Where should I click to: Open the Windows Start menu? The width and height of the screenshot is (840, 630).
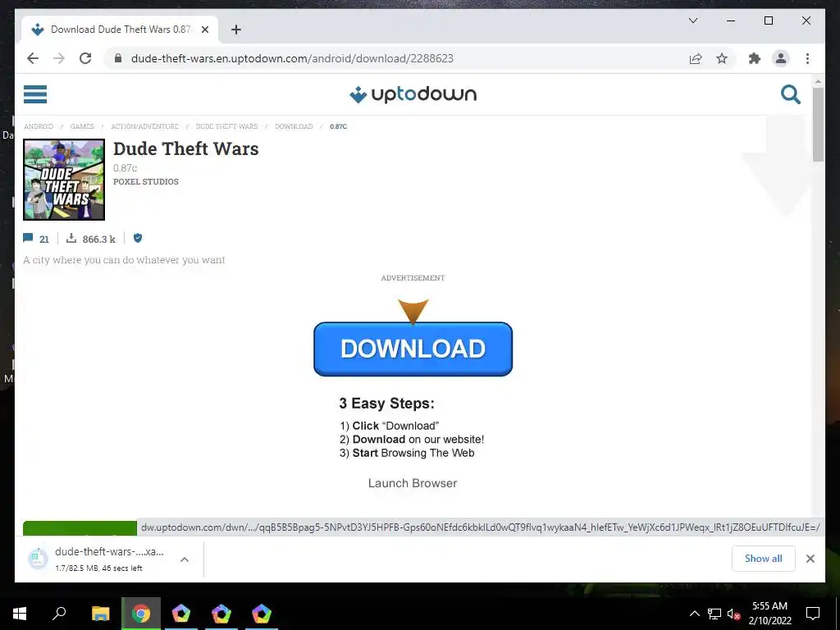20,614
